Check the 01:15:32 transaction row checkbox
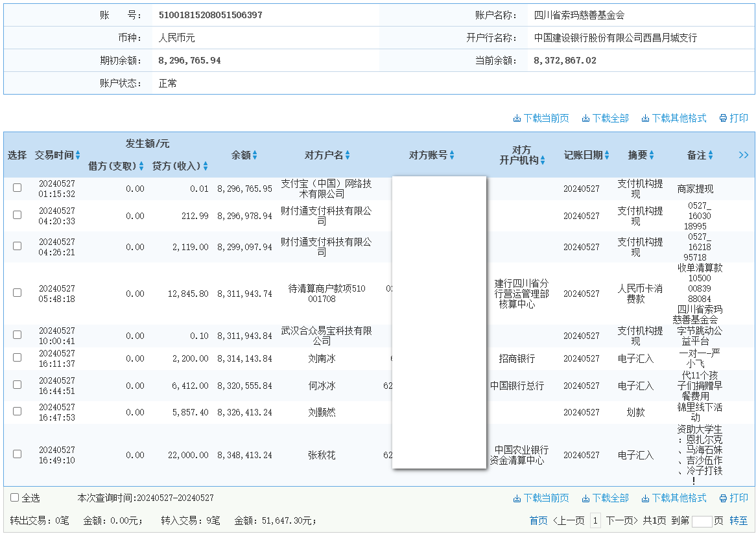This screenshot has width=756, height=534. click(x=18, y=187)
